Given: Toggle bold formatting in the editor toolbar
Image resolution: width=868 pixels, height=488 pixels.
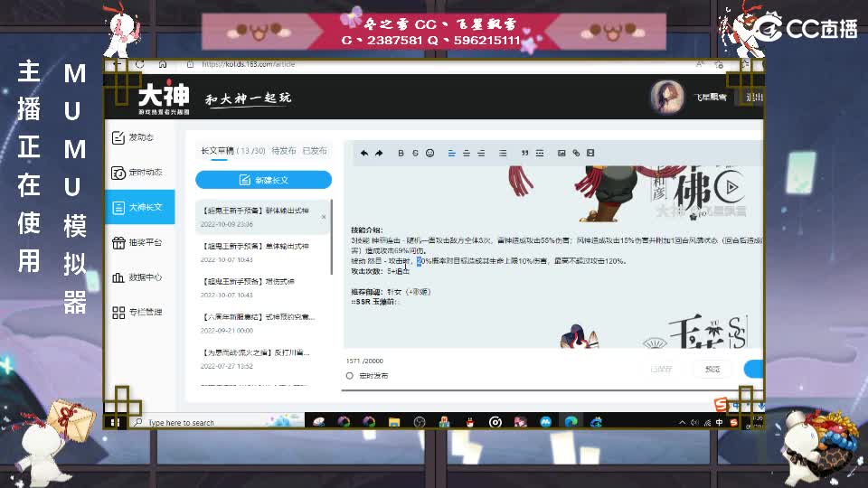Looking at the screenshot, I should 401,154.
